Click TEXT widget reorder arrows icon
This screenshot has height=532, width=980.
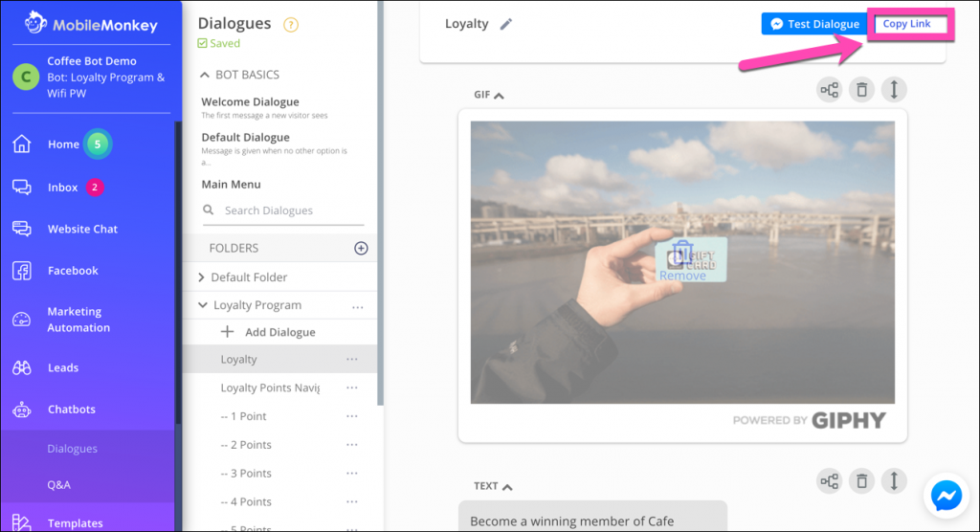pos(895,481)
